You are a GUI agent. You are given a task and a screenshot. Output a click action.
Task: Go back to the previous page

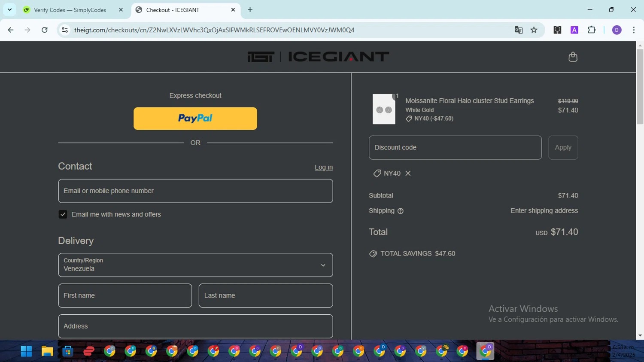click(x=11, y=30)
